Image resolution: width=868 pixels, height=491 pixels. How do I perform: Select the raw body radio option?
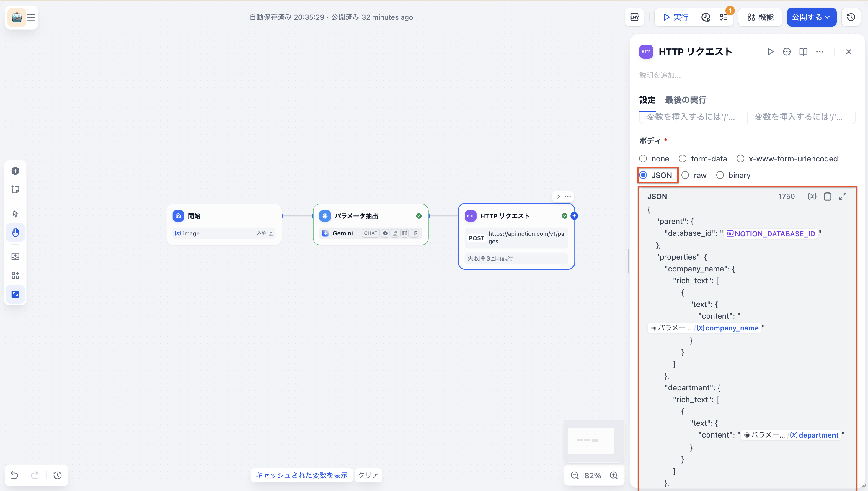point(685,175)
